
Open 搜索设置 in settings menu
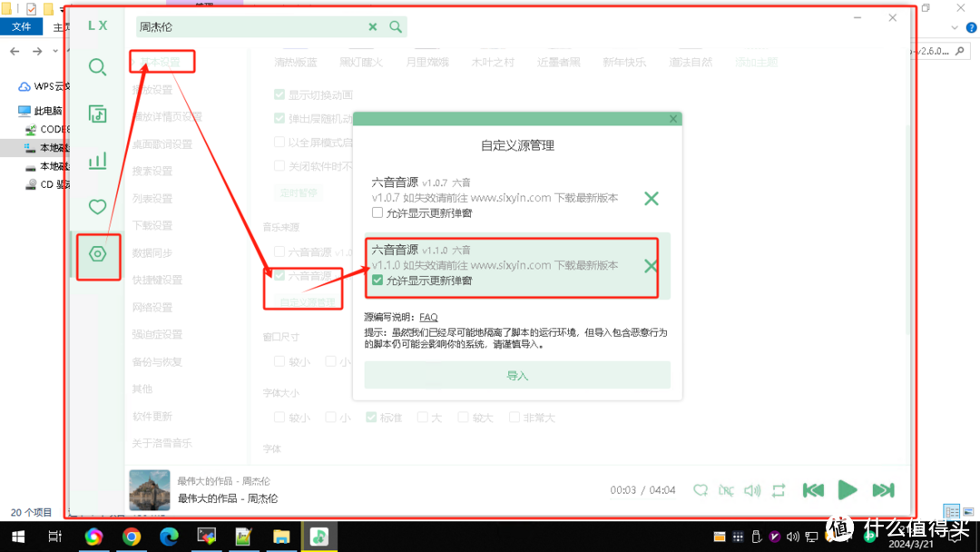point(152,171)
